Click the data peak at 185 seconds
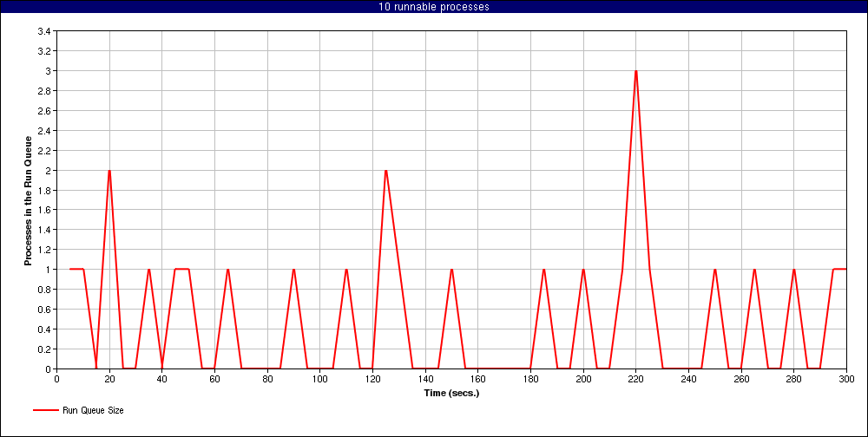 tap(544, 270)
